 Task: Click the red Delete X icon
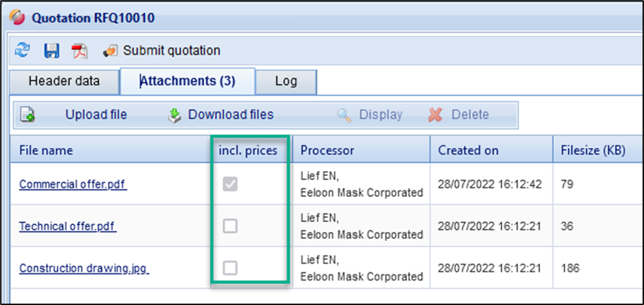pyautogui.click(x=436, y=115)
